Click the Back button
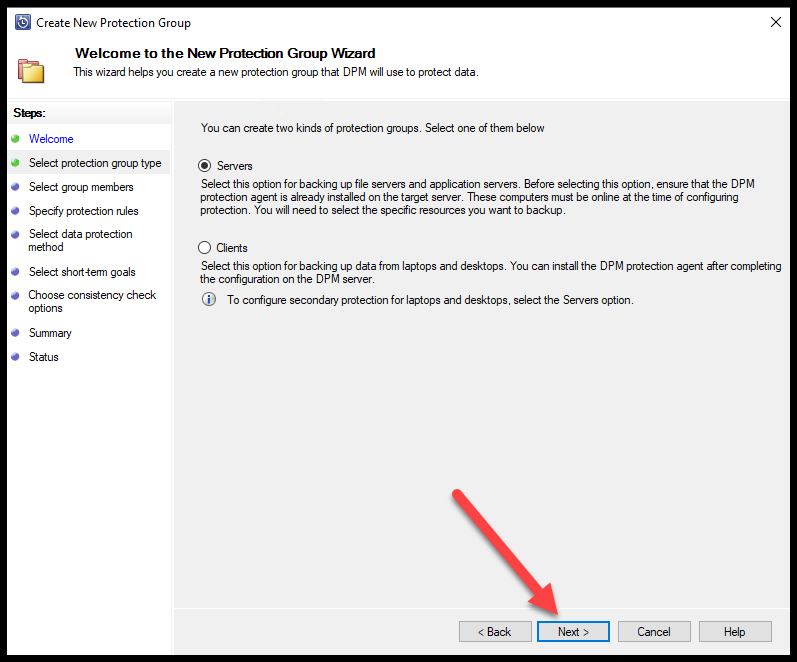Image resolution: width=797 pixels, height=662 pixels. point(495,631)
